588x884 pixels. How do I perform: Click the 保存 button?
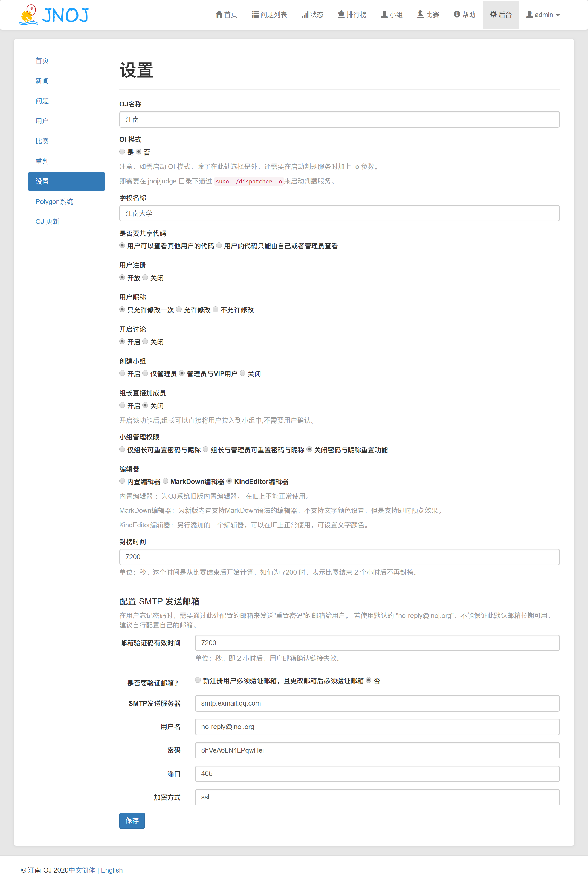pyautogui.click(x=132, y=820)
